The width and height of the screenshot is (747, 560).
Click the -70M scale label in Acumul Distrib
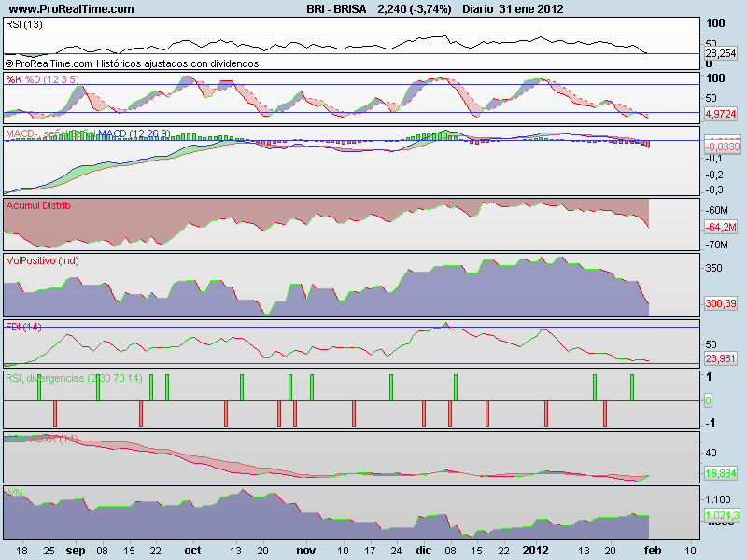(x=717, y=245)
